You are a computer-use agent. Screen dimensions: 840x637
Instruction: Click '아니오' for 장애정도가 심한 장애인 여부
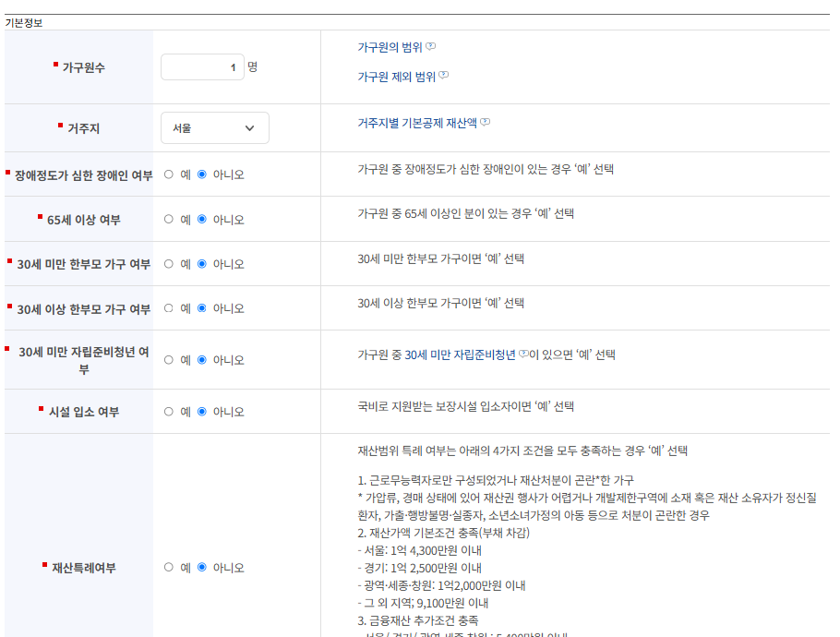(201, 174)
